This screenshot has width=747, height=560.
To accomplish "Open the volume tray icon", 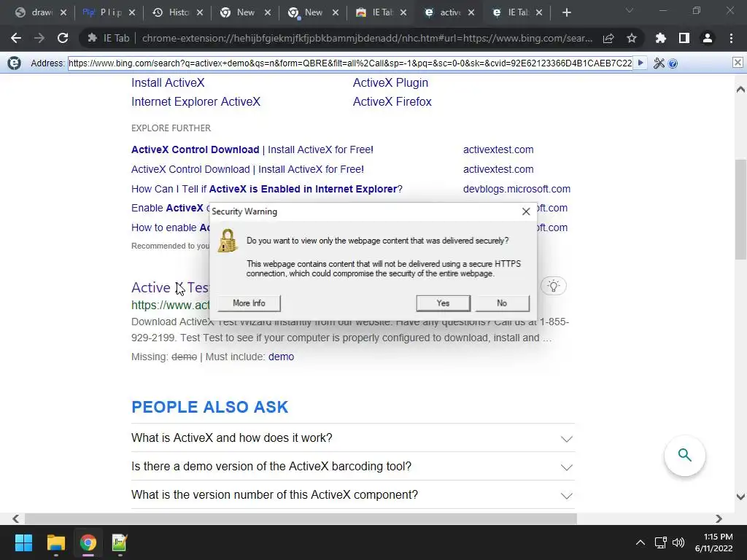I will [678, 542].
